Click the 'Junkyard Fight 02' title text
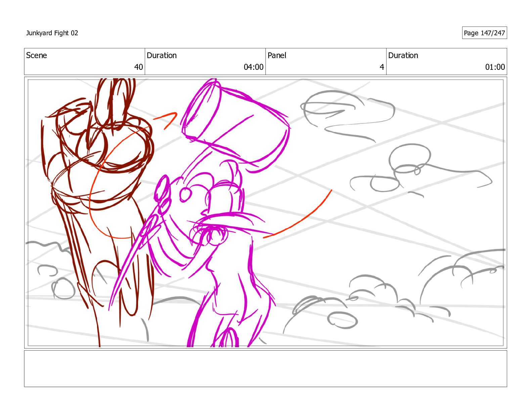532x411 pixels. (x=52, y=33)
